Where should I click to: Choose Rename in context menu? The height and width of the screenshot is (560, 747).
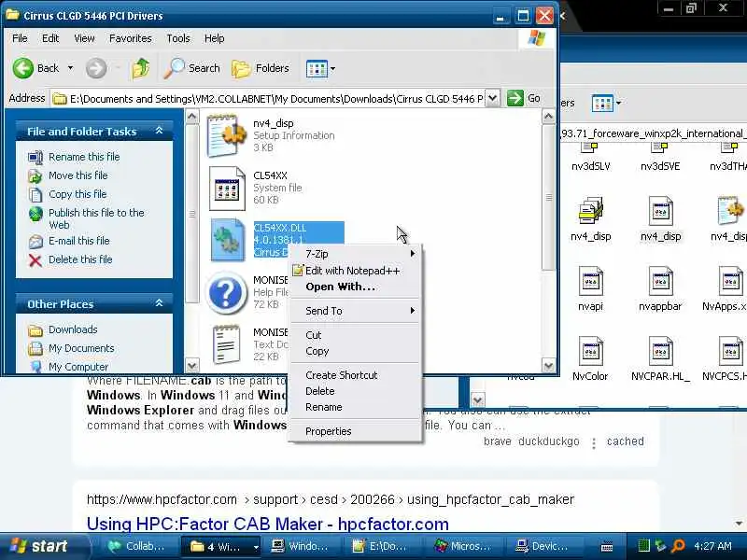(356, 407)
